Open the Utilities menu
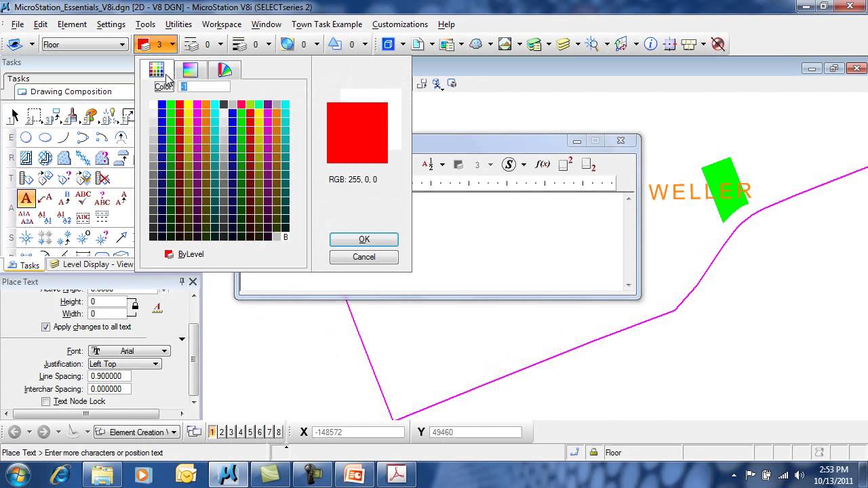Image resolution: width=868 pixels, height=488 pixels. click(178, 24)
